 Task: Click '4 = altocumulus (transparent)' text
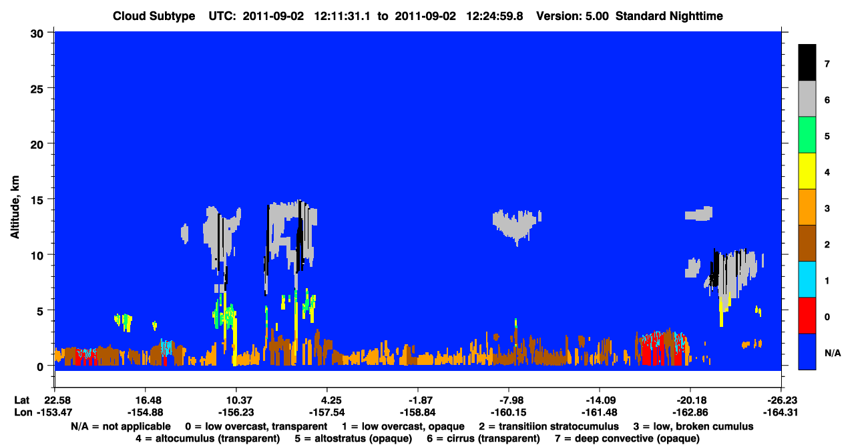(x=208, y=438)
